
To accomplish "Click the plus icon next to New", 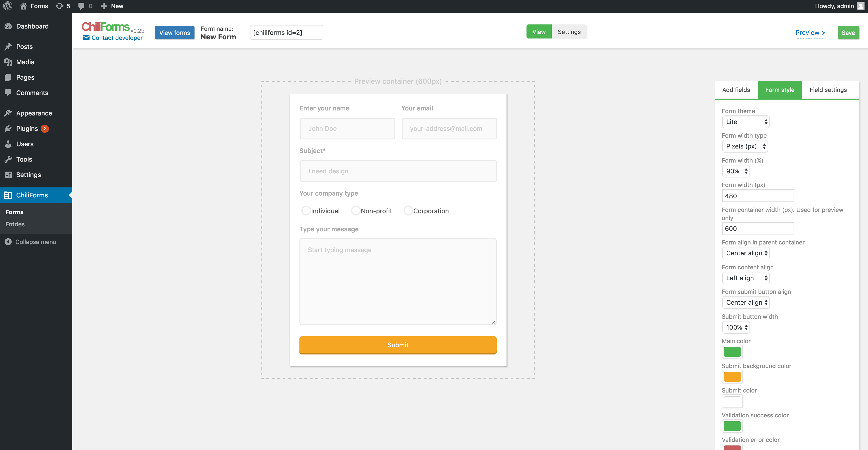I will tap(104, 6).
